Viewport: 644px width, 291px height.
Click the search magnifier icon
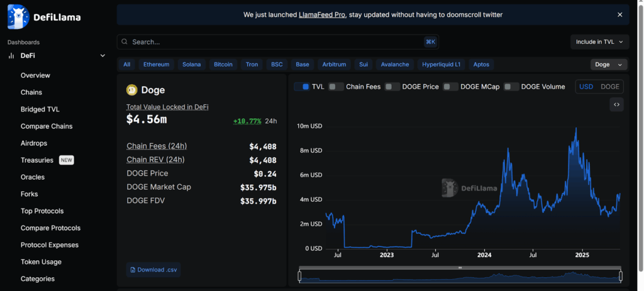125,42
